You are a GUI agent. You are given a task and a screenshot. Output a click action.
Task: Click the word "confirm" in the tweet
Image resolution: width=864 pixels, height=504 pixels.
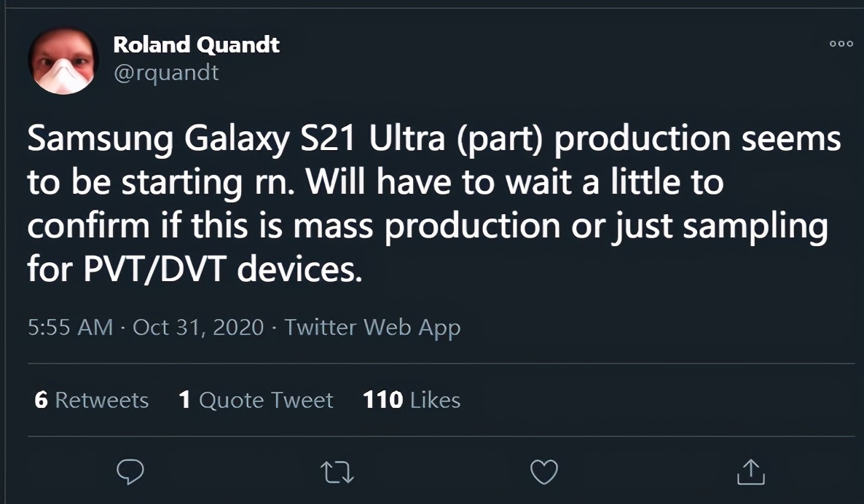(x=86, y=227)
